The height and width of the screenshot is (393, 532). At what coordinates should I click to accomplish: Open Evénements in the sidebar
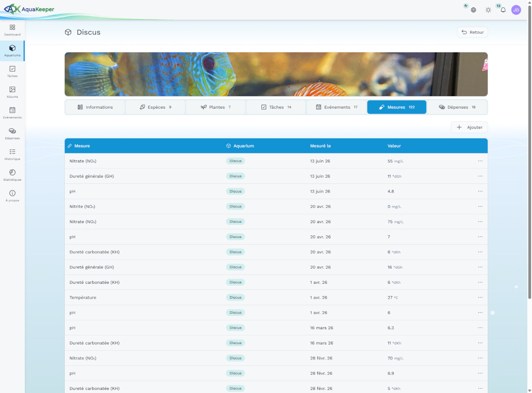12,113
